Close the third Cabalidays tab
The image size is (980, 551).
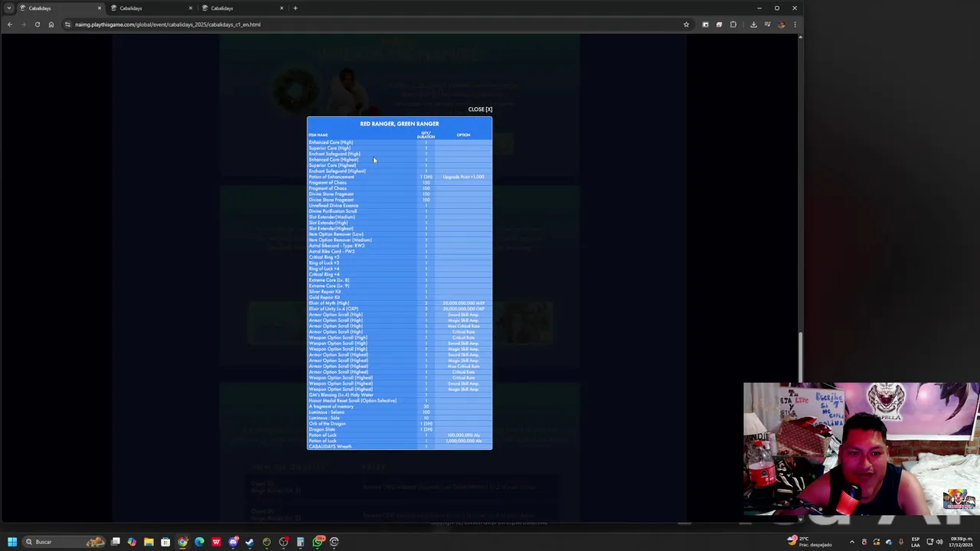282,8
